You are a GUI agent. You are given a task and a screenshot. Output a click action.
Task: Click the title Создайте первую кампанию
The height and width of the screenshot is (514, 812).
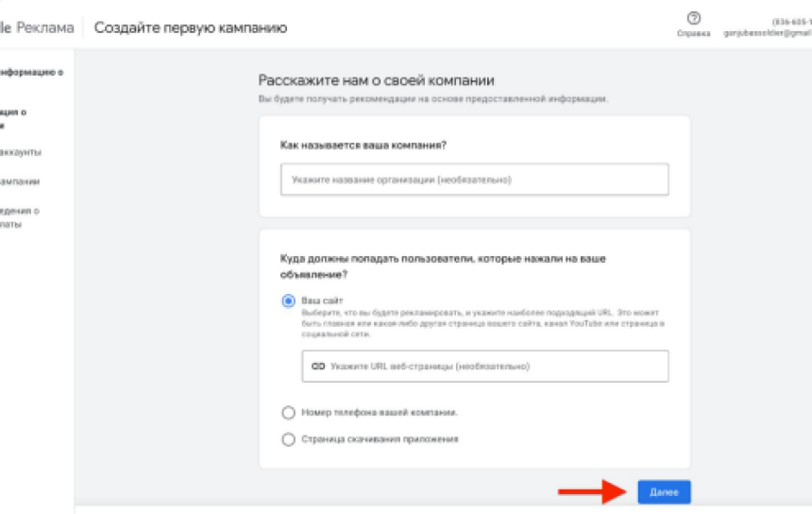coord(191,27)
